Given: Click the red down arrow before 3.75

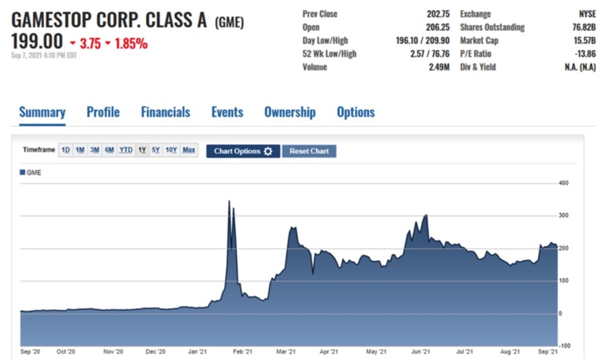Looking at the screenshot, I should [73, 44].
